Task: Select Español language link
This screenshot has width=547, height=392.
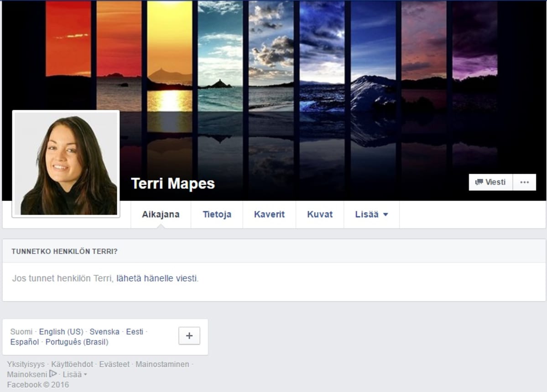Action: tap(25, 342)
